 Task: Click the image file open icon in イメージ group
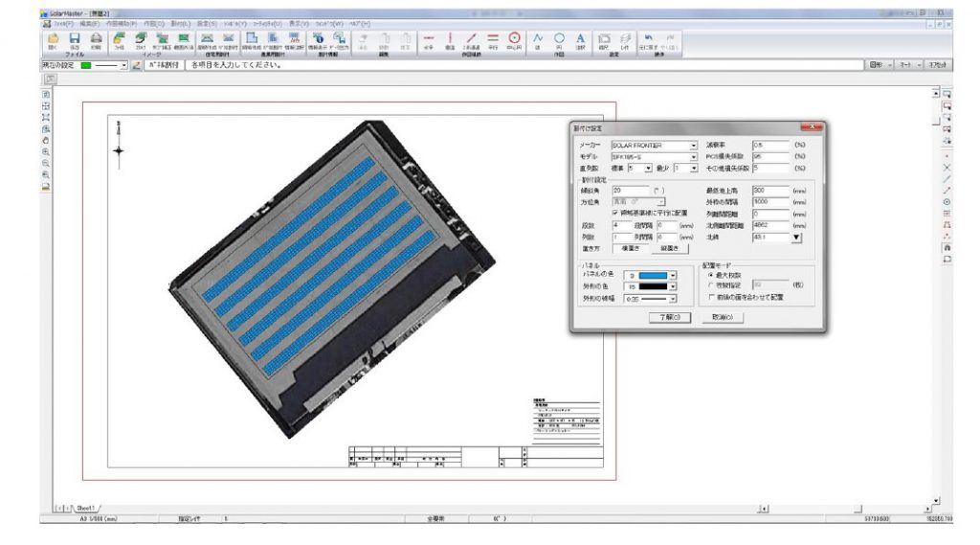pyautogui.click(x=119, y=39)
